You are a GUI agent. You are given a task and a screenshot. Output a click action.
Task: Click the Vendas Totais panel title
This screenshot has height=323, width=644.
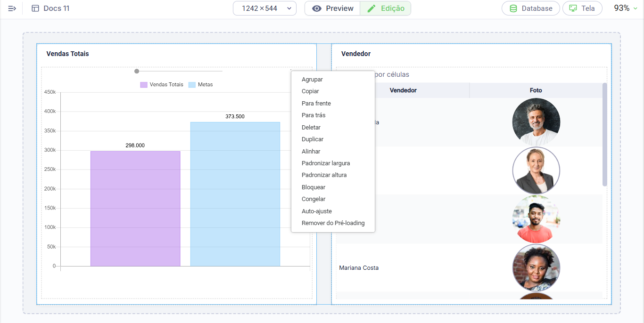pyautogui.click(x=67, y=54)
